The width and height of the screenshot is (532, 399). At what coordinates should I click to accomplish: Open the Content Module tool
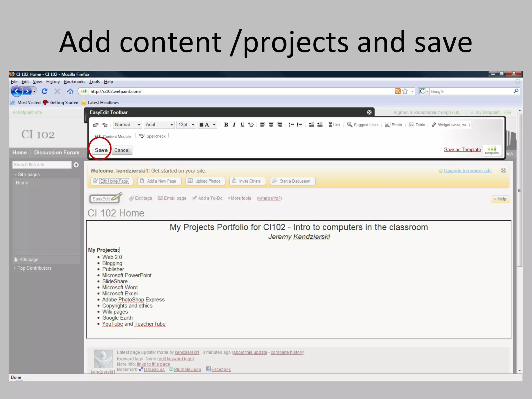click(x=112, y=136)
